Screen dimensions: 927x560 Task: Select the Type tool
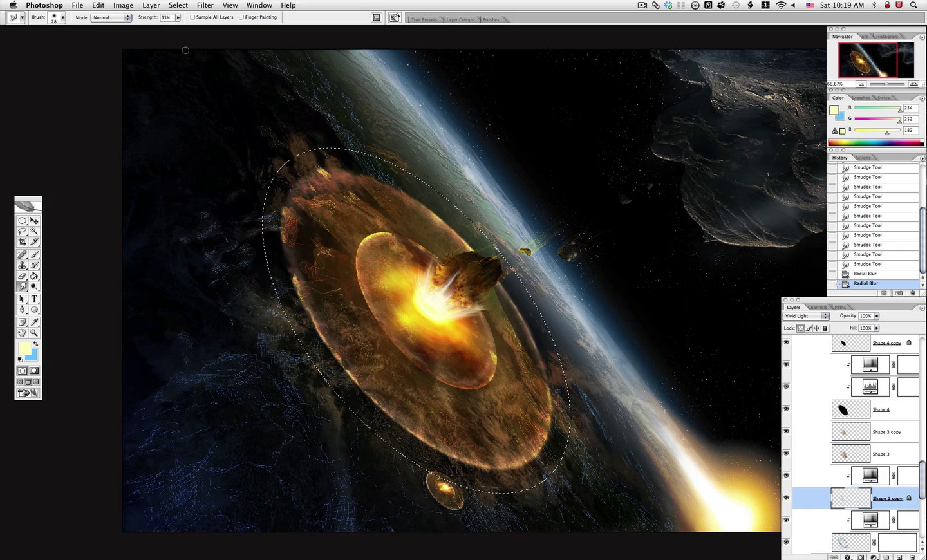34,299
